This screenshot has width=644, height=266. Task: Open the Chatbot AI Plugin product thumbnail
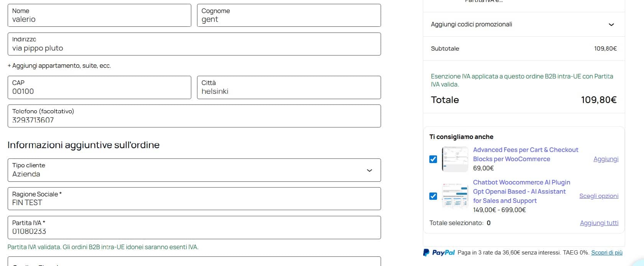pyautogui.click(x=455, y=196)
